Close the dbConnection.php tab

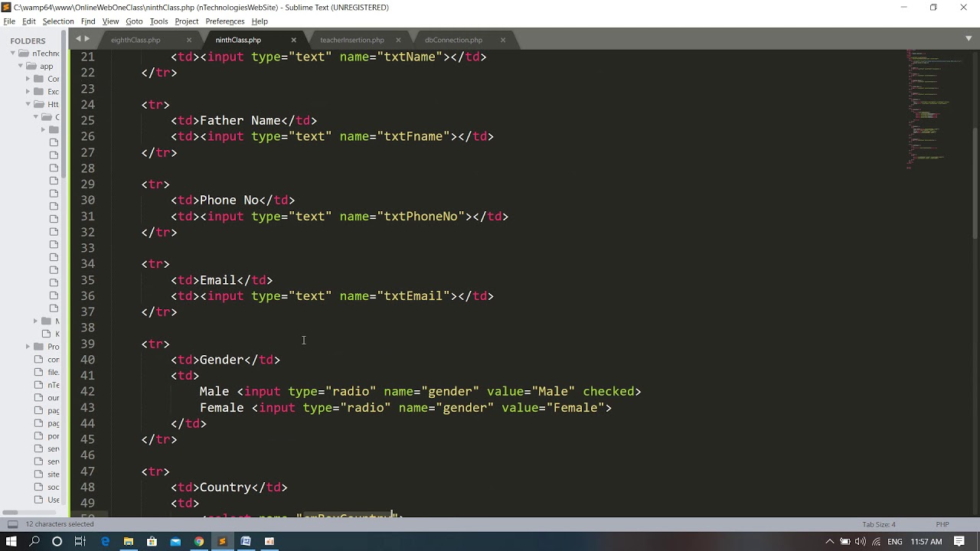tap(503, 40)
